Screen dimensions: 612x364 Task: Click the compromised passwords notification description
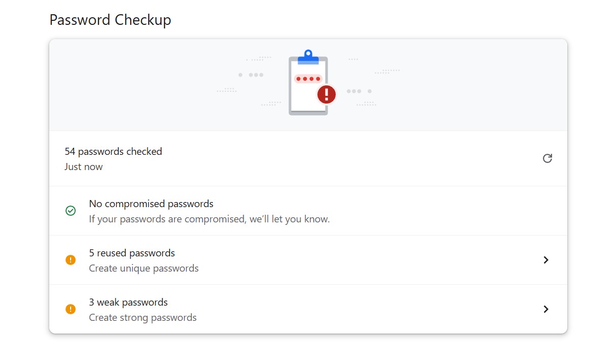[209, 219]
